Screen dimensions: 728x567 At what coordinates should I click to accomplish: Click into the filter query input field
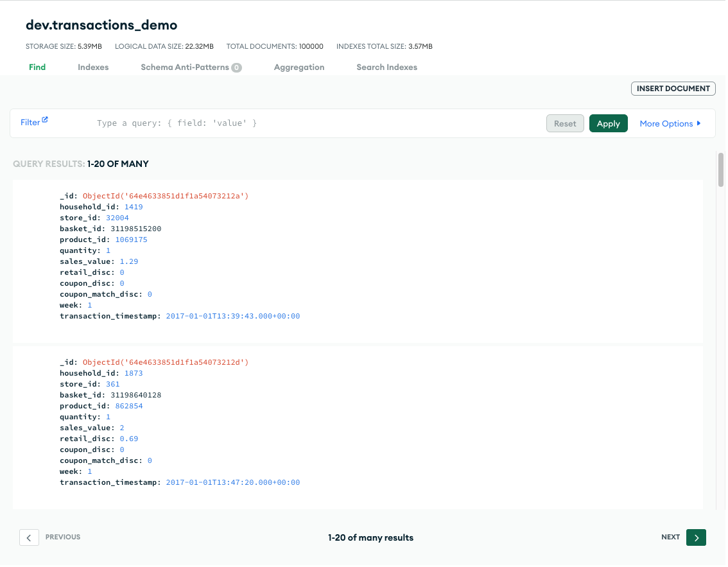(x=315, y=123)
